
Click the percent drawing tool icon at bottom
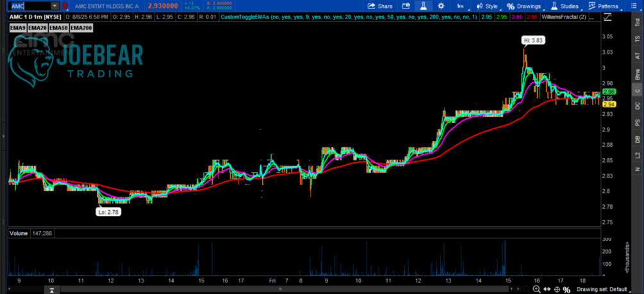point(566,290)
